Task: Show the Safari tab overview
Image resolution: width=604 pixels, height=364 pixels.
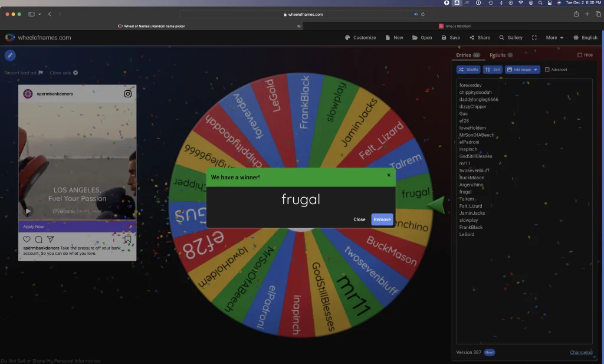Action: tap(598, 14)
